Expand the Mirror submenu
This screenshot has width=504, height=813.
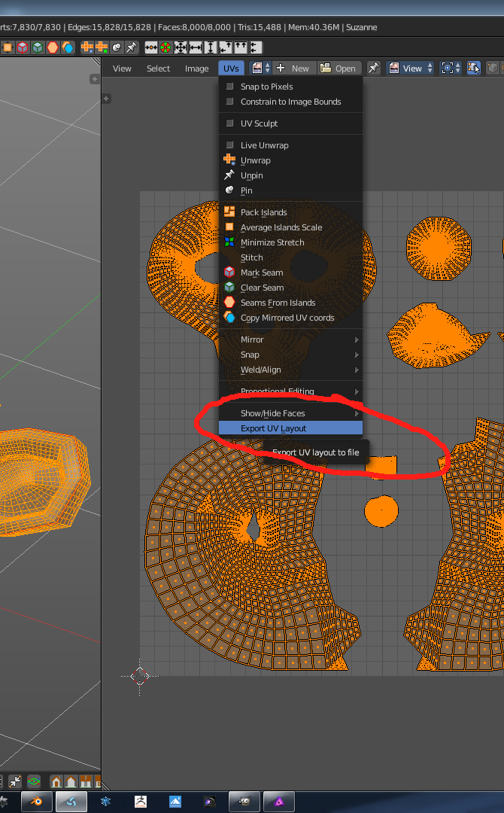(290, 340)
